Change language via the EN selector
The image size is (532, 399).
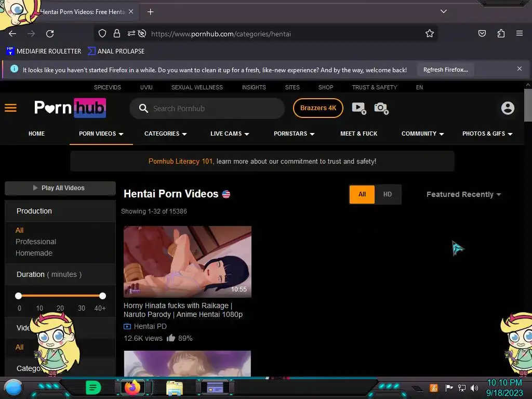tap(419, 87)
